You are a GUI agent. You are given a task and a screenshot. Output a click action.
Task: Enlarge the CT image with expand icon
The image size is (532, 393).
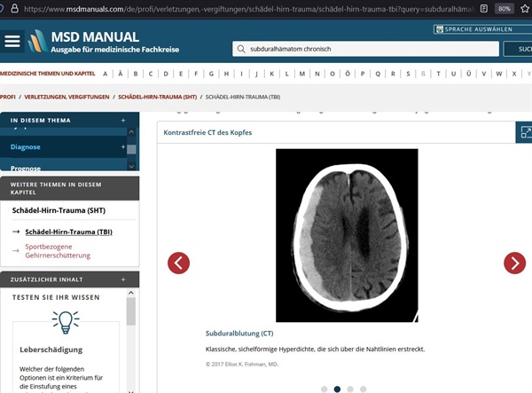click(526, 132)
